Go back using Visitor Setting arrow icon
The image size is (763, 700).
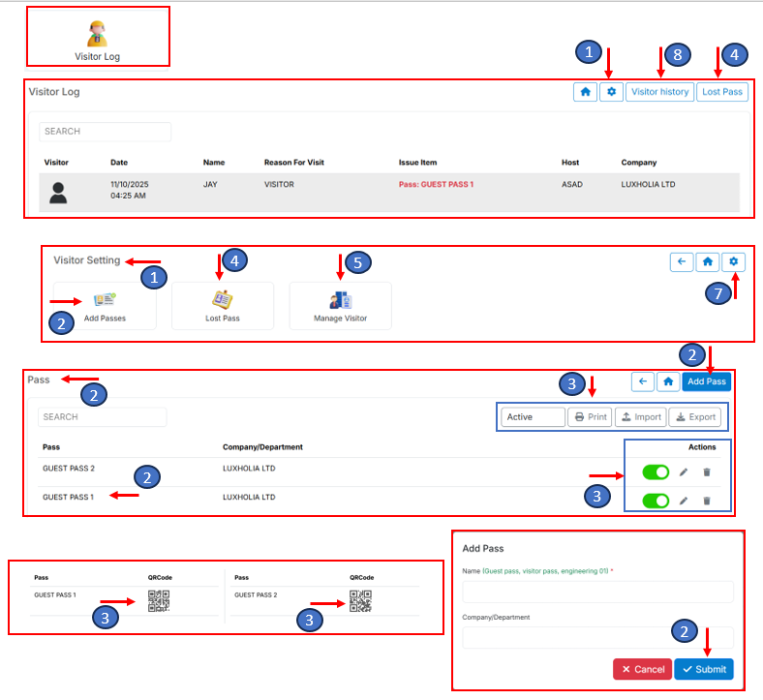point(682,261)
